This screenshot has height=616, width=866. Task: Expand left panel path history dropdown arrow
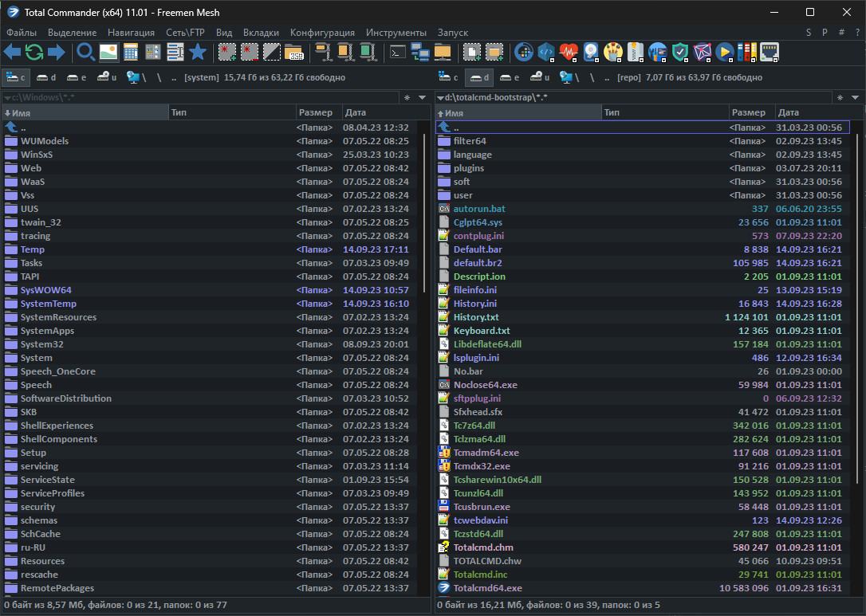tap(423, 97)
